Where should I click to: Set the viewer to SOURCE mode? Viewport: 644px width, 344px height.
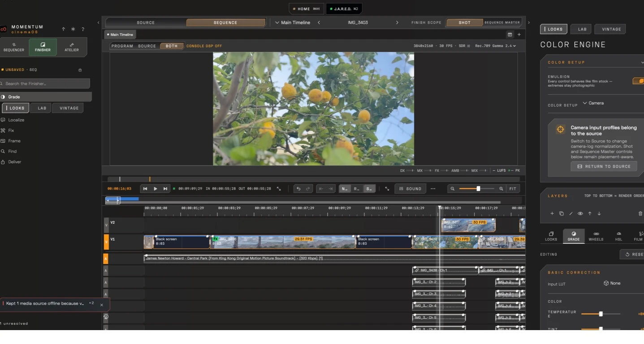pos(147,46)
